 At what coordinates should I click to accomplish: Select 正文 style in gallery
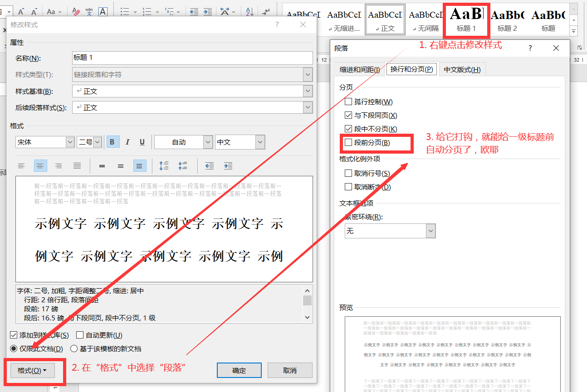tap(385, 19)
